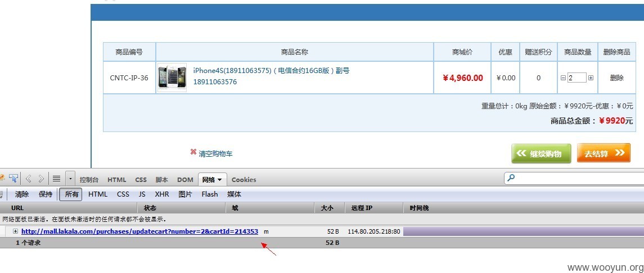Image resolution: width=644 pixels, height=273 pixels.
Task: Click the product quantity field showing 2
Action: tap(577, 78)
